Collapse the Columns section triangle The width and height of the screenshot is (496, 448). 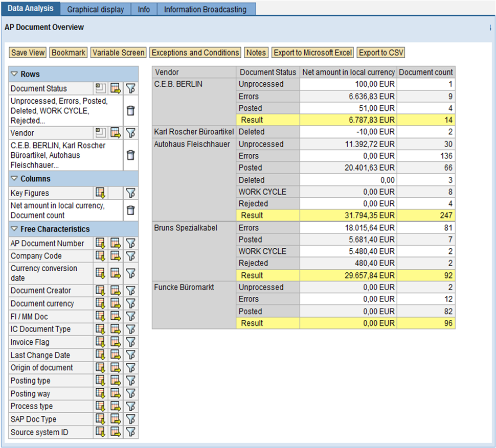(x=14, y=178)
